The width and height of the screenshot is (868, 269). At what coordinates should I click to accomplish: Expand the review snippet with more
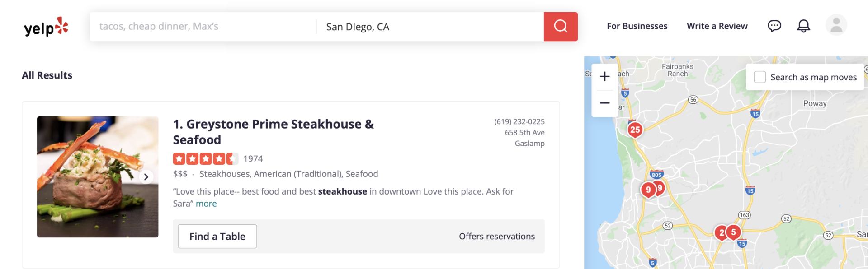(x=206, y=204)
